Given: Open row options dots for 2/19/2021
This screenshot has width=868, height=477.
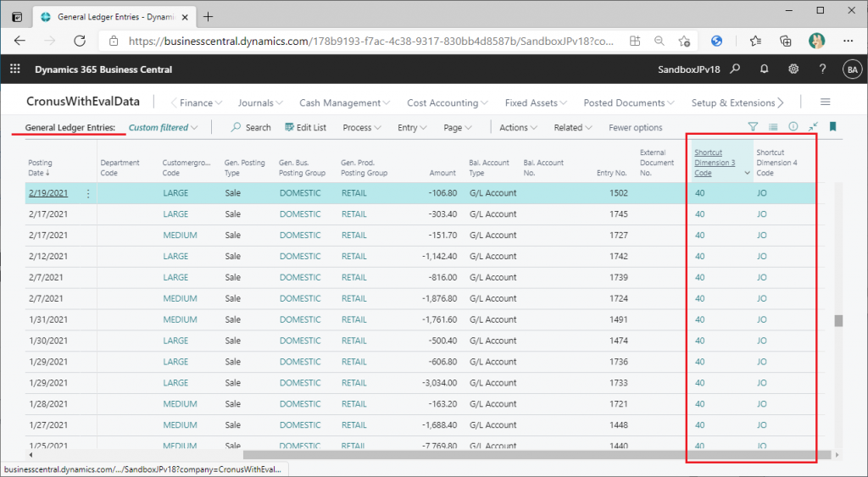Looking at the screenshot, I should (x=88, y=193).
